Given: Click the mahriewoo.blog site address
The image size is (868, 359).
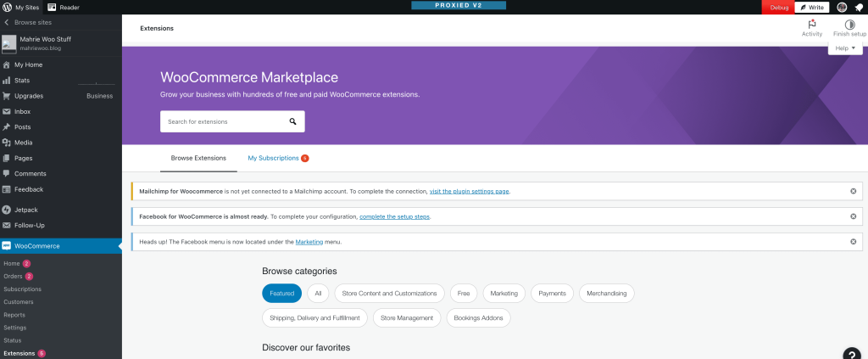Looking at the screenshot, I should (x=41, y=48).
